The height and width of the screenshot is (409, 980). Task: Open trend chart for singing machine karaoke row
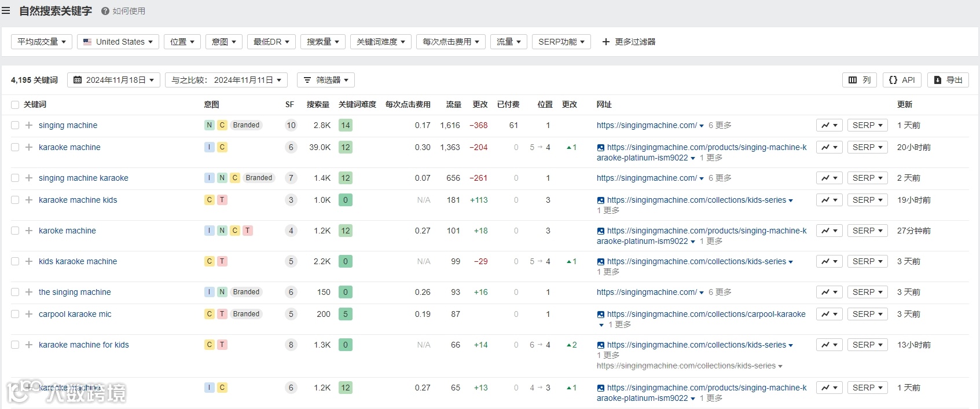pyautogui.click(x=829, y=178)
